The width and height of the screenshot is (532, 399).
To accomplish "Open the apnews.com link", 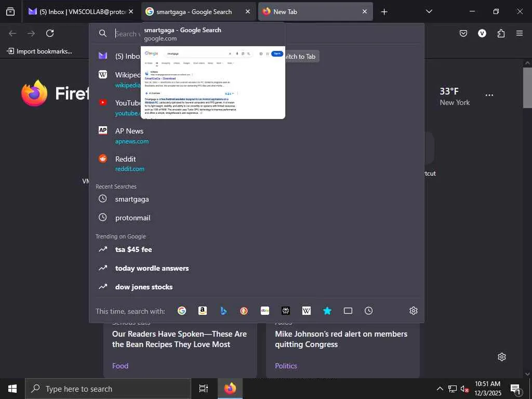I will click(132, 141).
